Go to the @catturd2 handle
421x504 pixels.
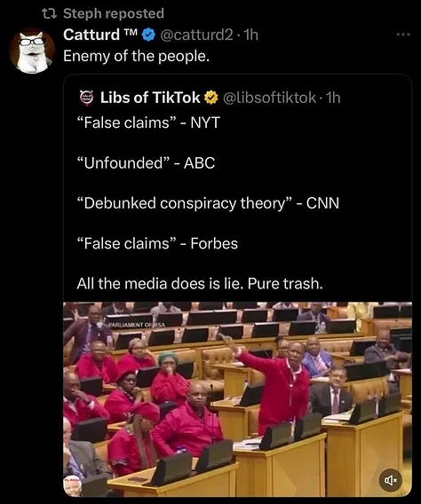point(196,35)
